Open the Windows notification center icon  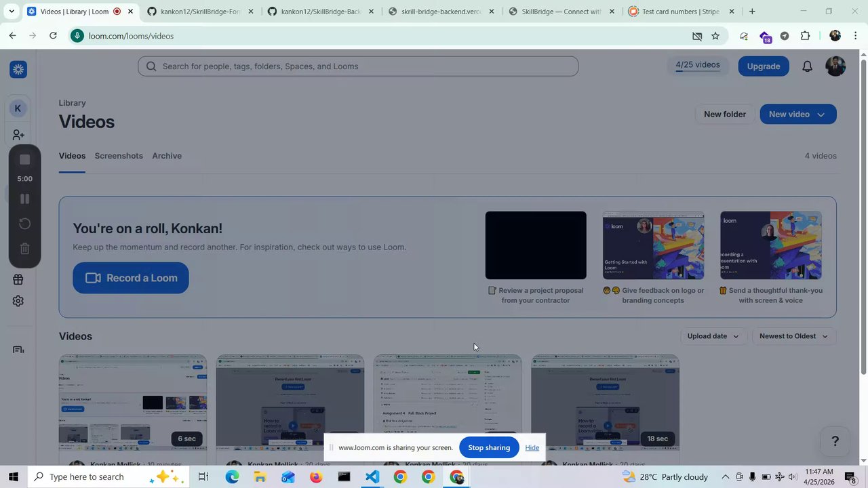[850, 477]
